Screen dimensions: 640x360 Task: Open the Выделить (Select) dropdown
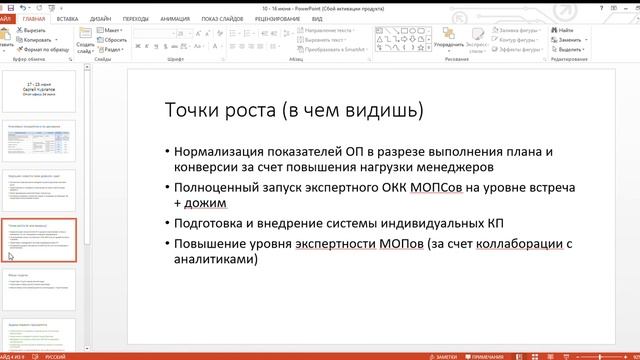[568, 49]
